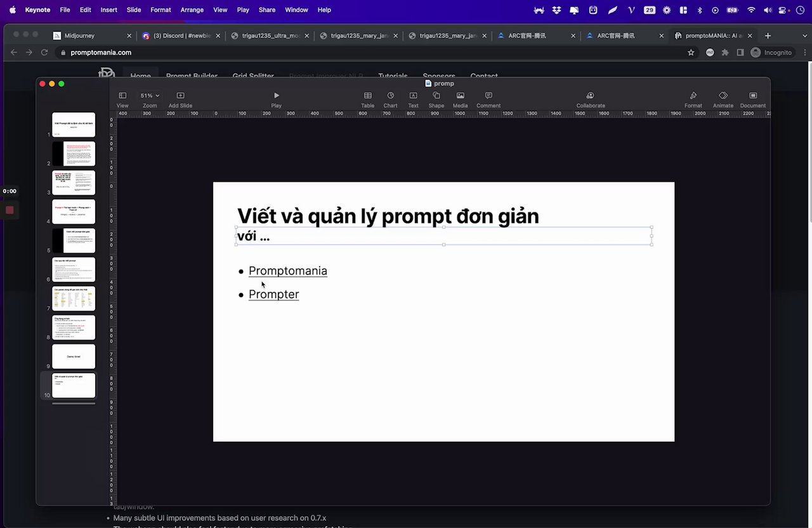812x528 pixels.
Task: Add a Text box from toolbar
Action: 413,100
